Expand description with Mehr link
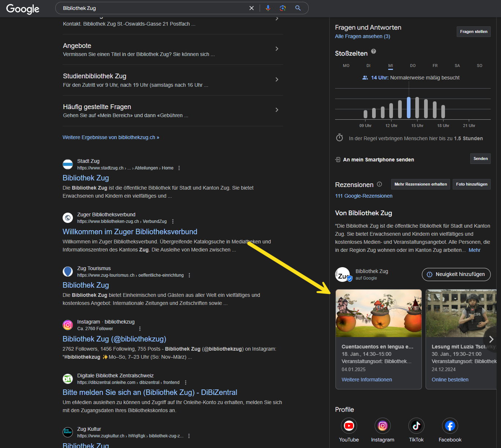This screenshot has height=448, width=501. [x=475, y=250]
